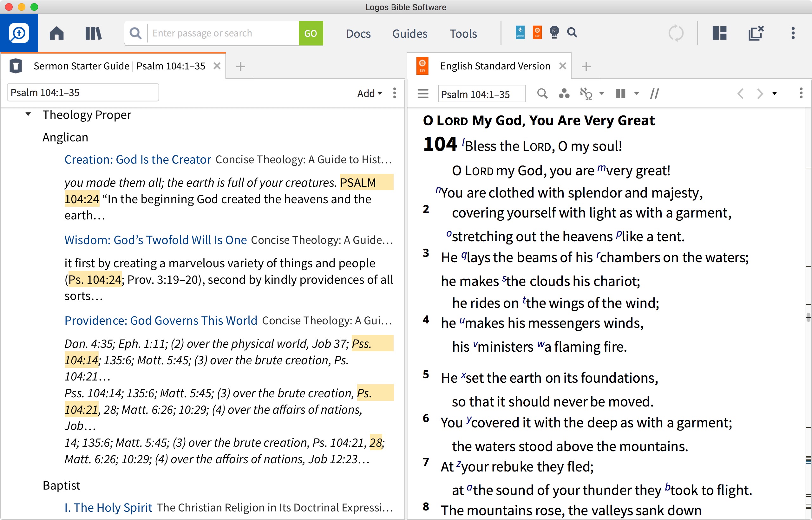Image resolution: width=812 pixels, height=520 pixels.
Task: Open the Docs menu
Action: click(x=358, y=33)
